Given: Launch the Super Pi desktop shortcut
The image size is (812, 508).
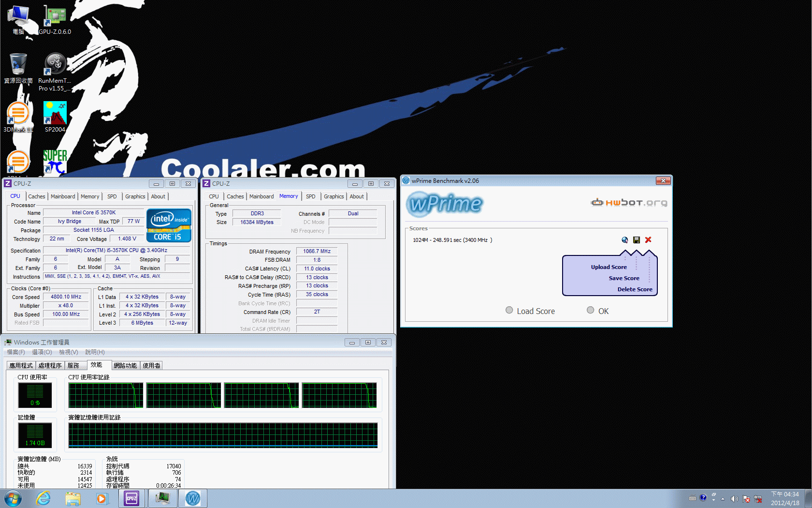Looking at the screenshot, I should click(55, 162).
